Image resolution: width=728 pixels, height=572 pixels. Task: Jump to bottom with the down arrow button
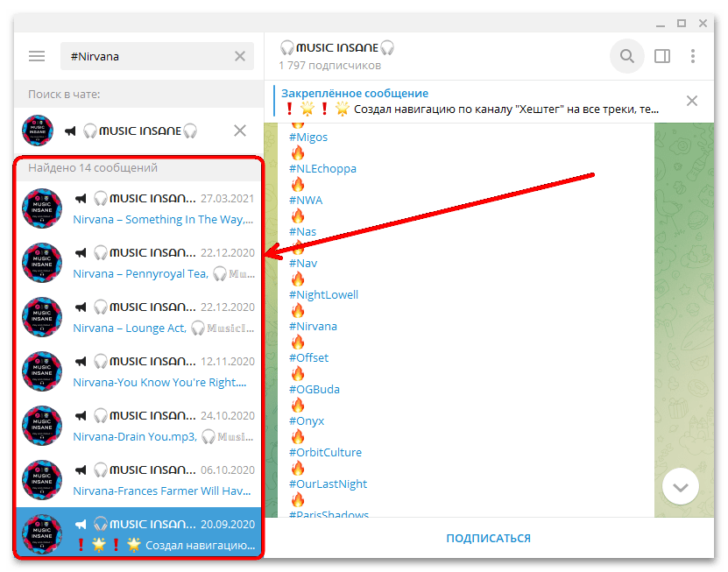(680, 486)
